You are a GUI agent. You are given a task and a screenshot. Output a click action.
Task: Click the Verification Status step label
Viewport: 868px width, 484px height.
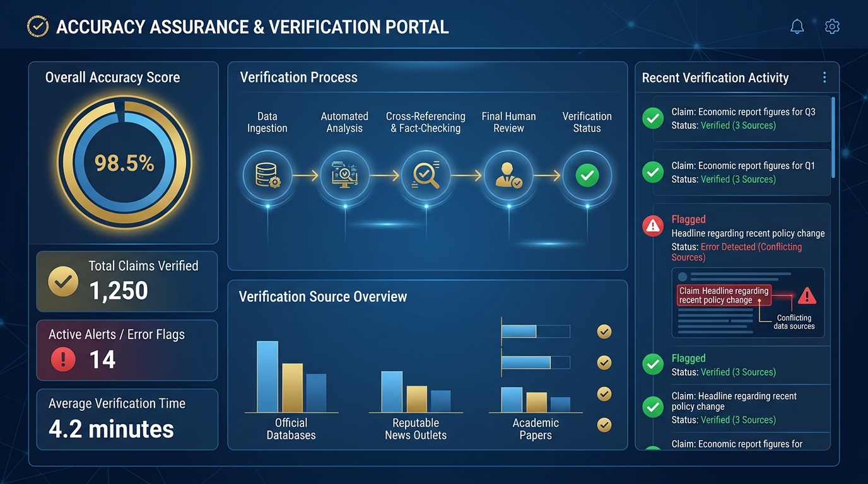pyautogui.click(x=587, y=122)
